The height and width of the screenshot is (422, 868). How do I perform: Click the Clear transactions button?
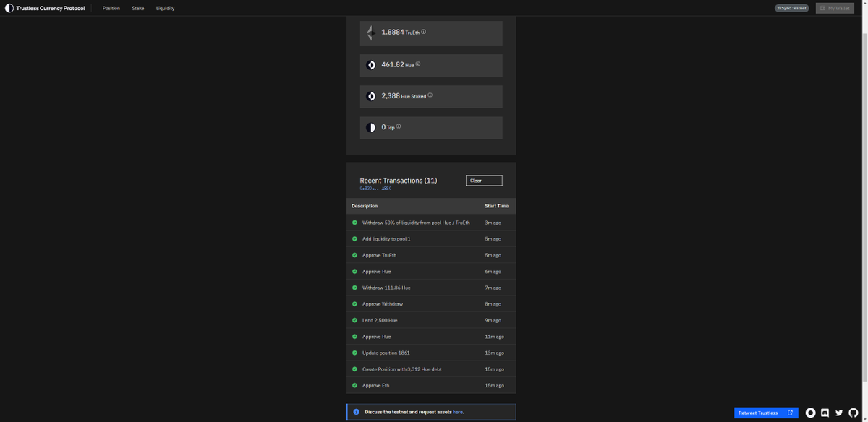pyautogui.click(x=484, y=181)
